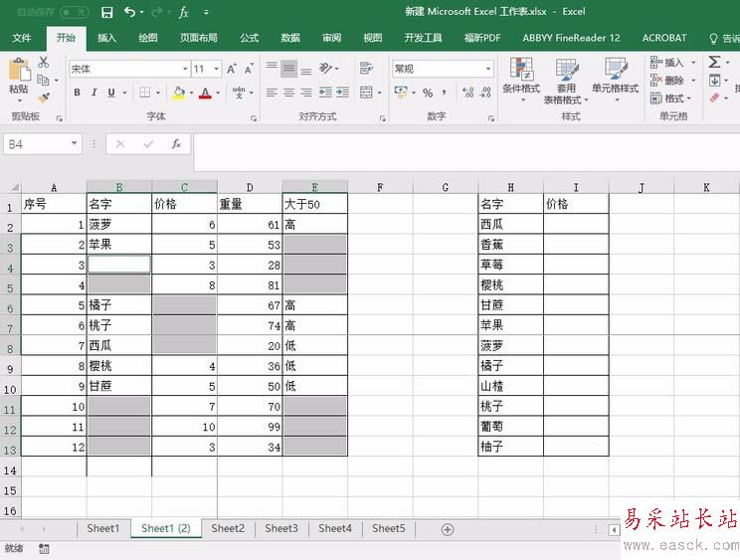This screenshot has width=740, height=560.
Task: Add a new sheet with plus icon
Action: (448, 529)
